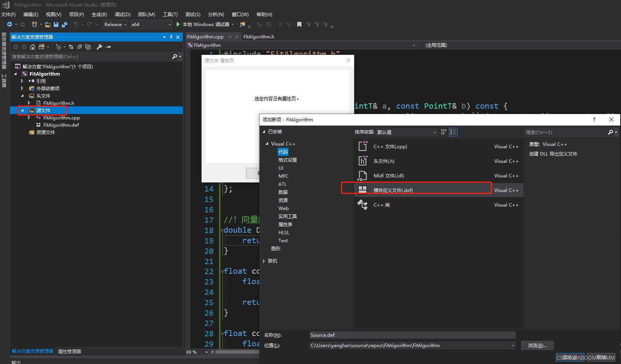Open the sort-by dropdown showing 默认值
Image resolution: width=621 pixels, height=364 pixels.
407,132
